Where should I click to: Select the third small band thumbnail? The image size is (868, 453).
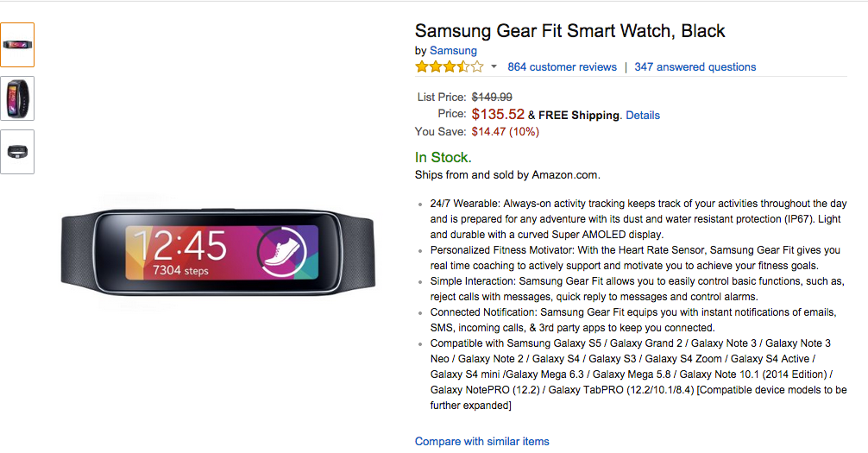(17, 151)
